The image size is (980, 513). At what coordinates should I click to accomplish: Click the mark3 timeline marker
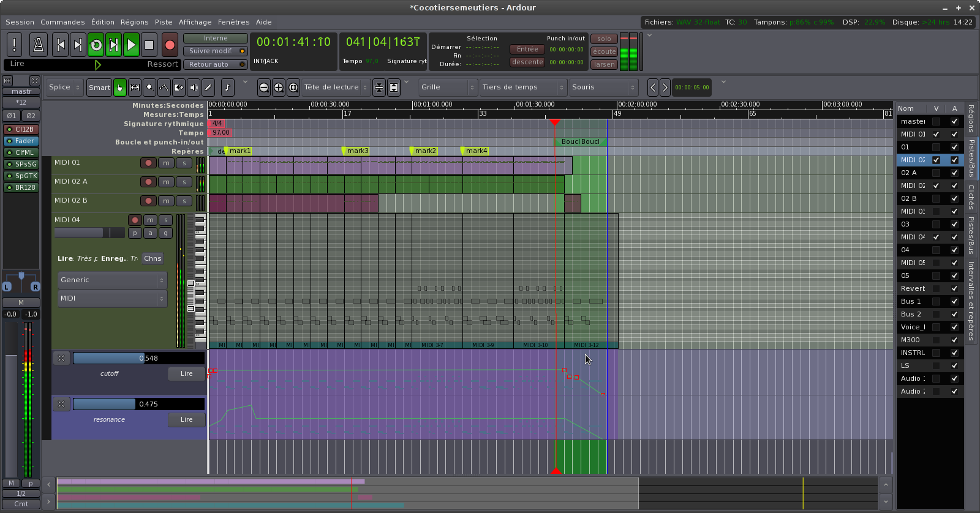point(356,151)
